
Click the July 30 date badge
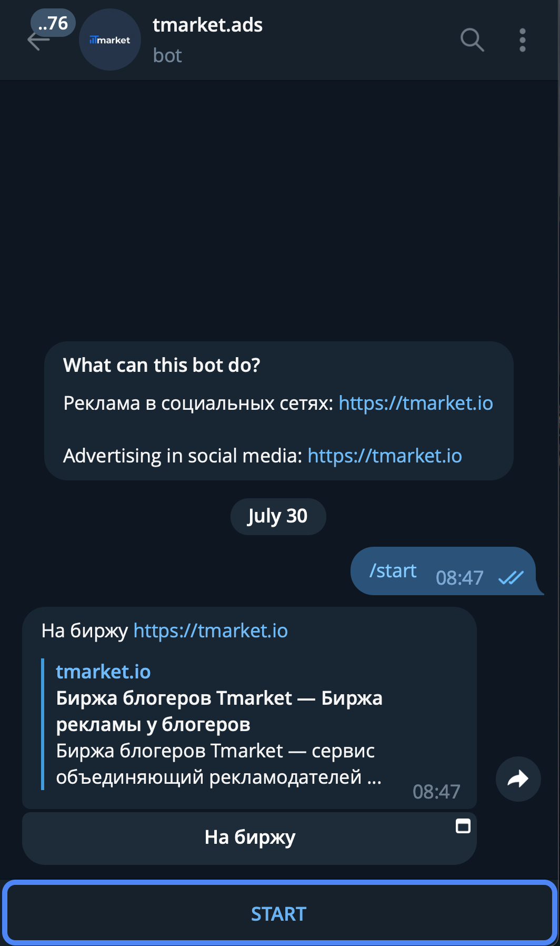pyautogui.click(x=278, y=516)
